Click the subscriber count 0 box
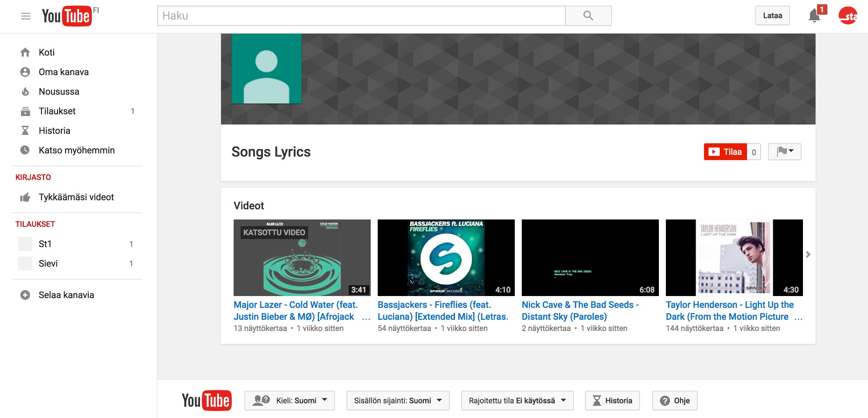The width and height of the screenshot is (868, 418). click(x=754, y=152)
